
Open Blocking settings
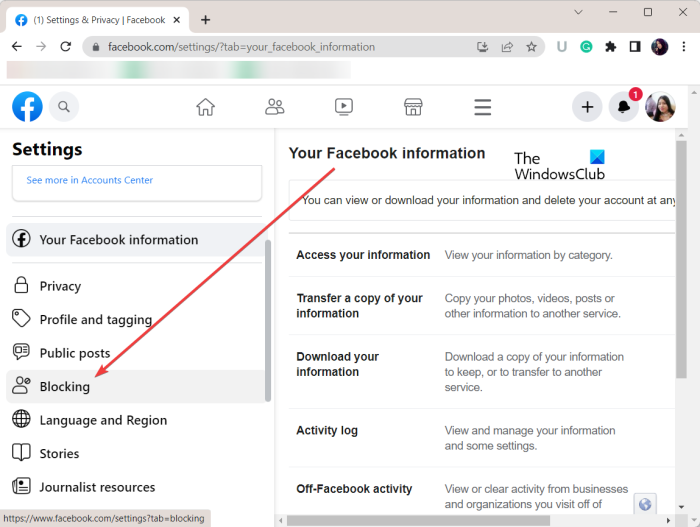[x=135, y=386]
